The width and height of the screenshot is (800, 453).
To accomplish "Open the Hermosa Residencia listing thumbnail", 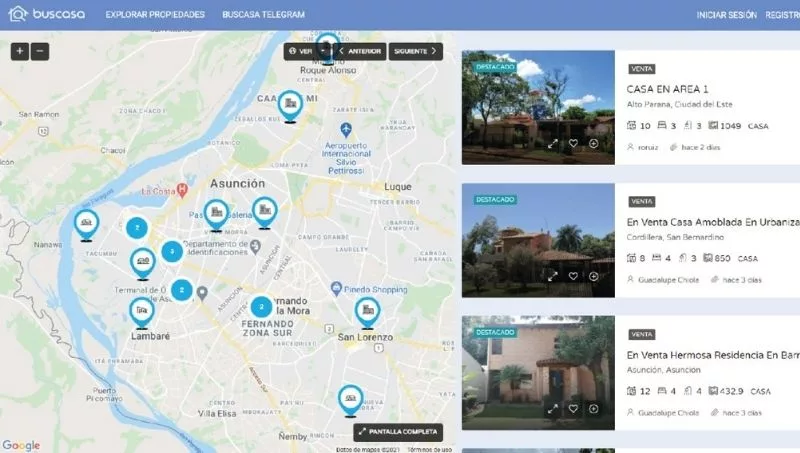I will click(538, 370).
